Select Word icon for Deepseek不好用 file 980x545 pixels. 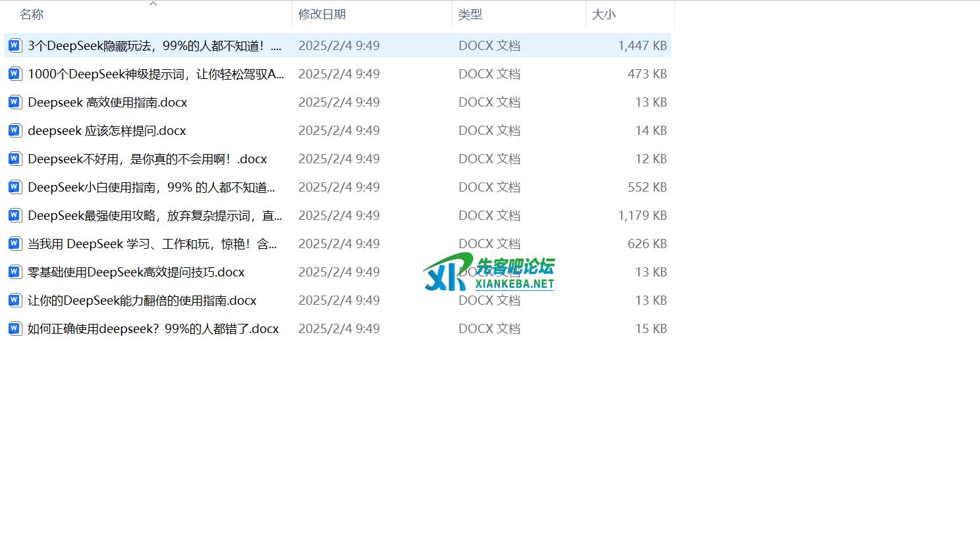(x=14, y=159)
